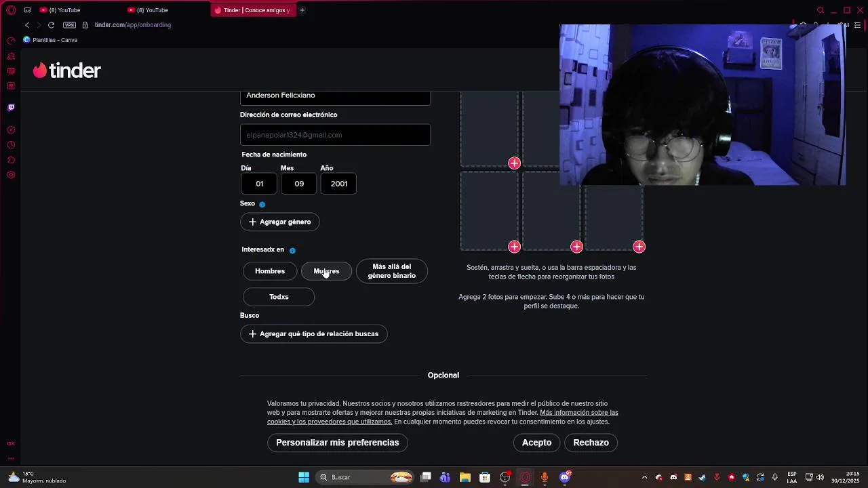This screenshot has width=868, height=488.
Task: Open the player sidebar icon
Action: pos(11,130)
